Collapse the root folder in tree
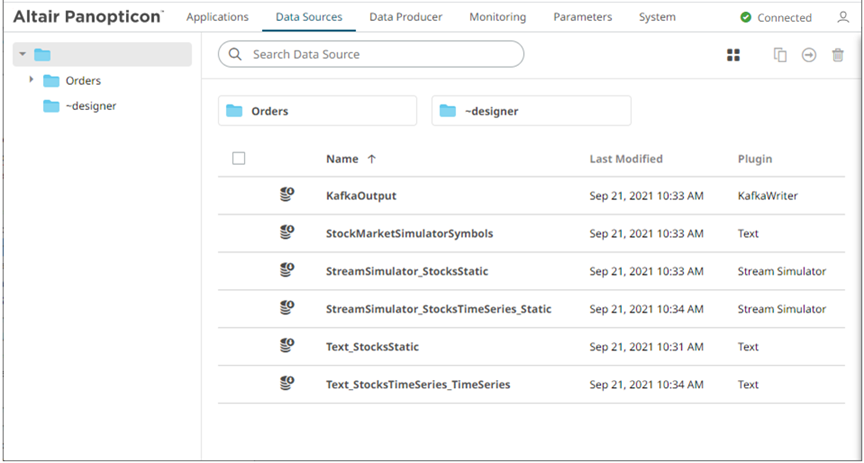864x463 pixels. click(22, 54)
